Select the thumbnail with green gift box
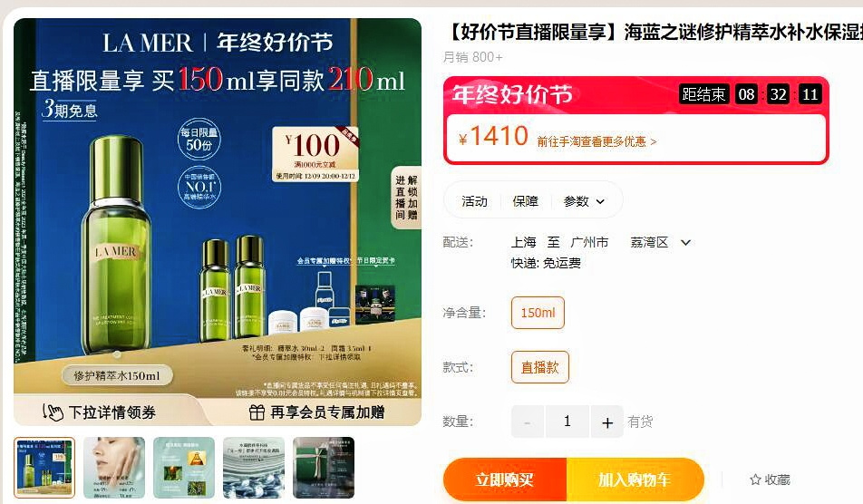 click(324, 468)
